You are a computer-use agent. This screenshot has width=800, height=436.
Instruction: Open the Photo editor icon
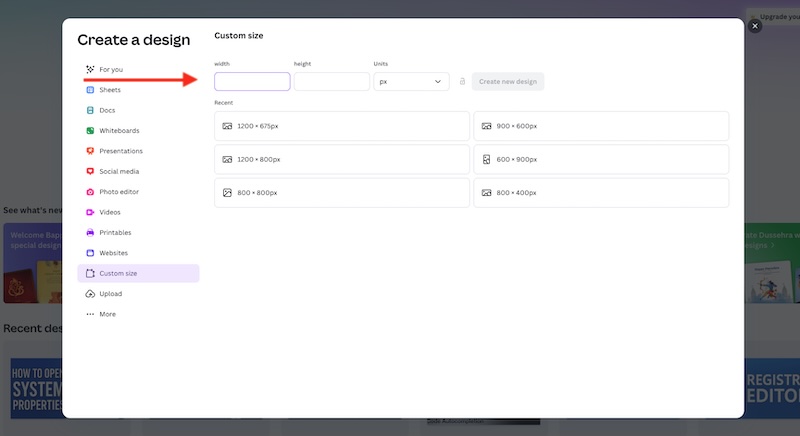[90, 192]
